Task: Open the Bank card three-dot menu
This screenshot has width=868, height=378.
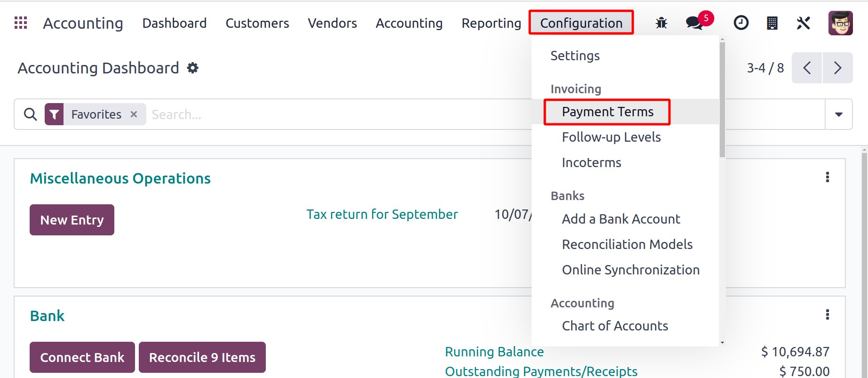Action: pos(828,315)
